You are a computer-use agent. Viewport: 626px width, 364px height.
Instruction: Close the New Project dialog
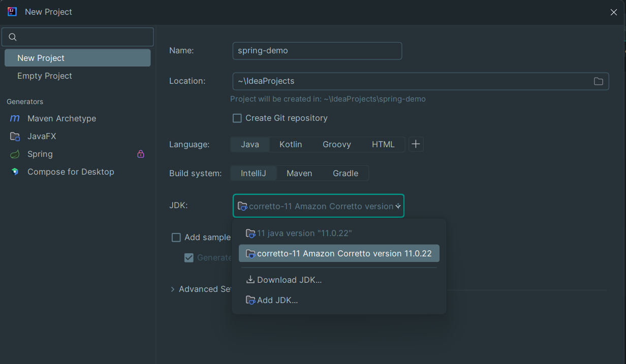(614, 12)
